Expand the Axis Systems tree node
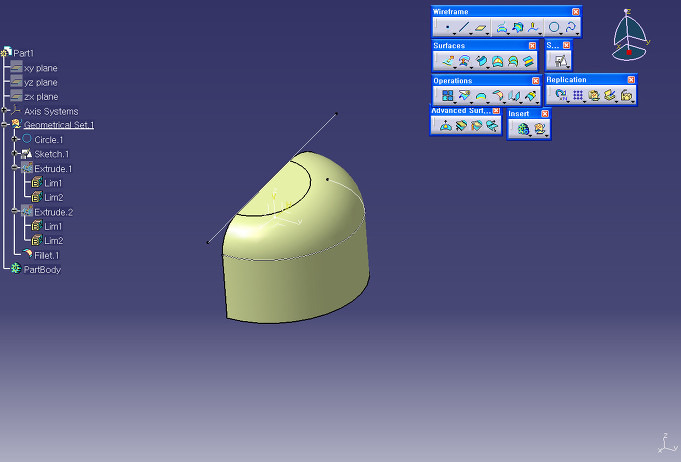The image size is (681, 462). pyautogui.click(x=4, y=110)
